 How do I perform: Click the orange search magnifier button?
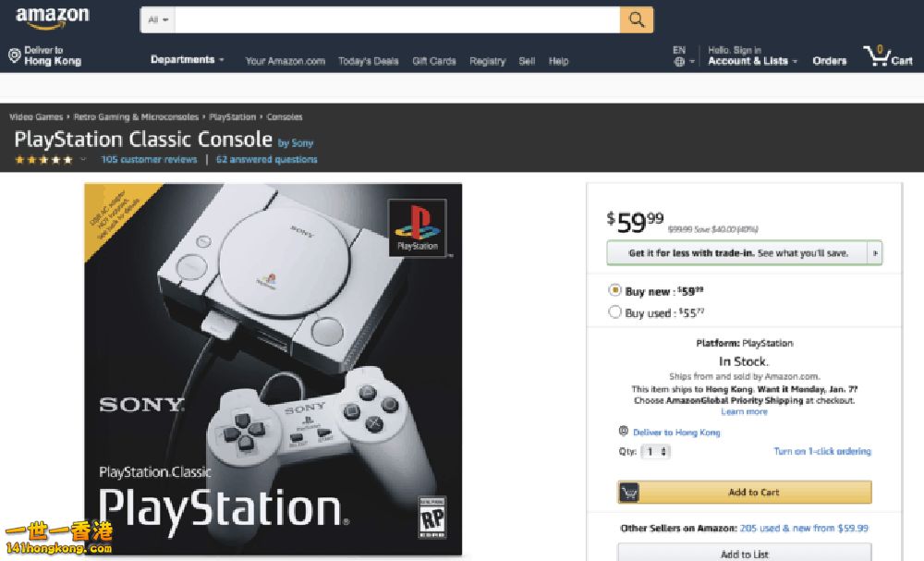pos(636,20)
